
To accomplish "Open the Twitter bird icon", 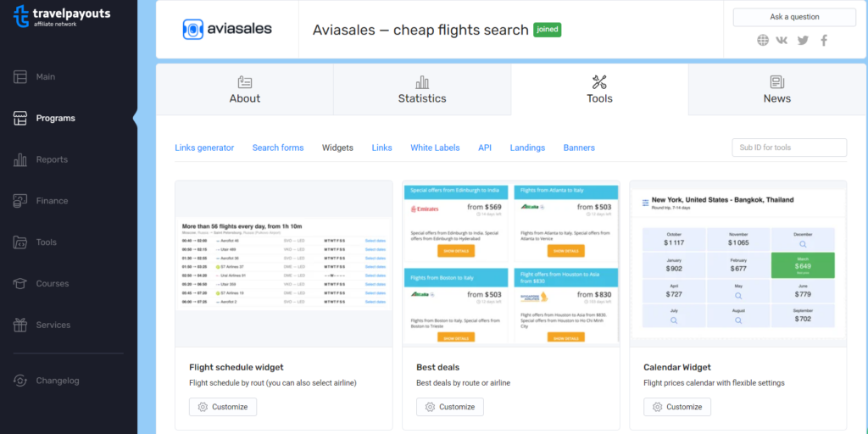I will pyautogui.click(x=803, y=40).
